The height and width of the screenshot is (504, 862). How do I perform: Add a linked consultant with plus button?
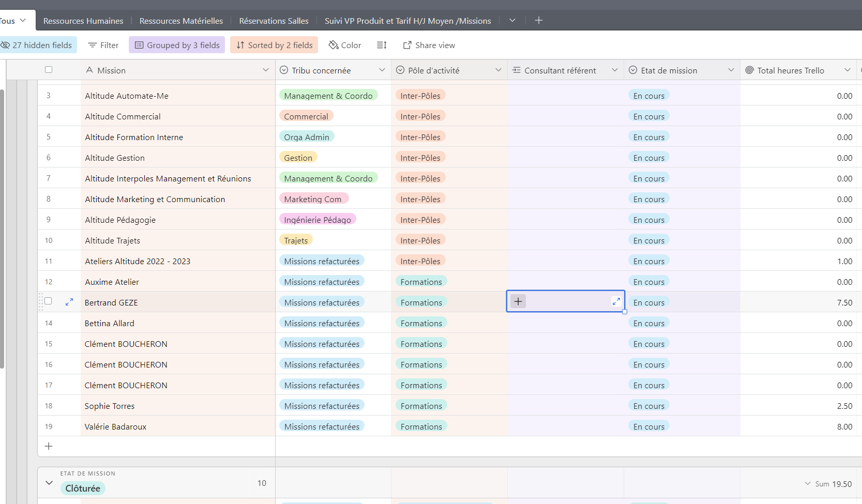(518, 301)
